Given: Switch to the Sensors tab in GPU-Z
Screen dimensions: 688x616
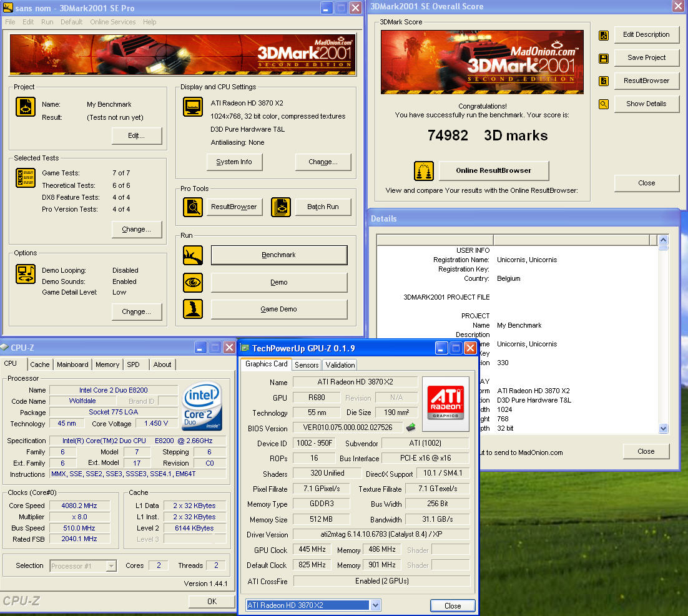Looking at the screenshot, I should [x=307, y=365].
